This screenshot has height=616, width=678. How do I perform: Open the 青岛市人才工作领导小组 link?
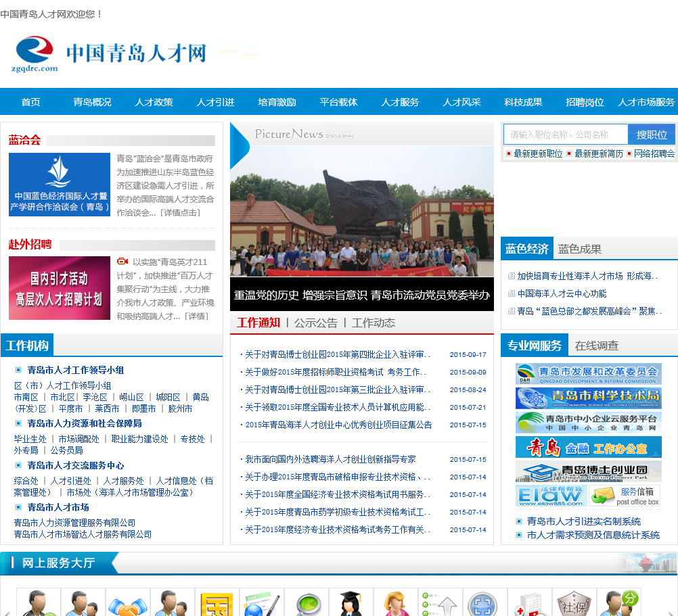pyautogui.click(x=76, y=370)
